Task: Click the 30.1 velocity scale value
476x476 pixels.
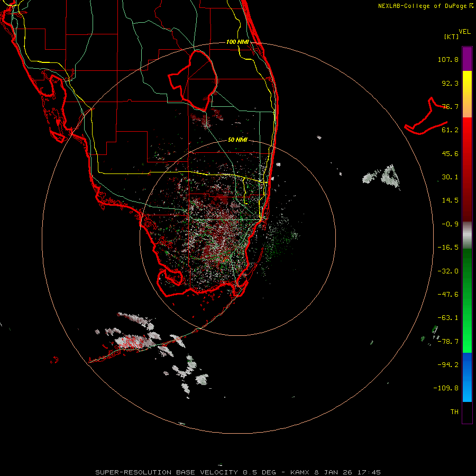Action: [450, 177]
